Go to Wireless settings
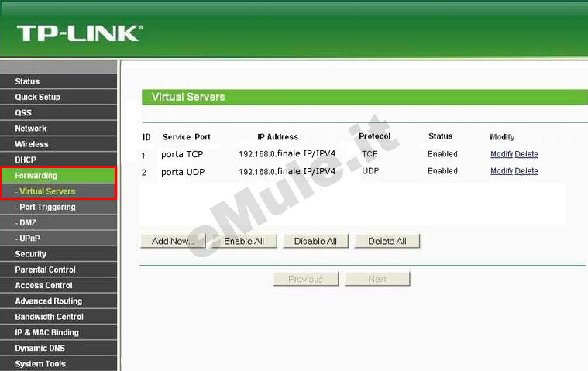The image size is (588, 371). click(x=59, y=144)
